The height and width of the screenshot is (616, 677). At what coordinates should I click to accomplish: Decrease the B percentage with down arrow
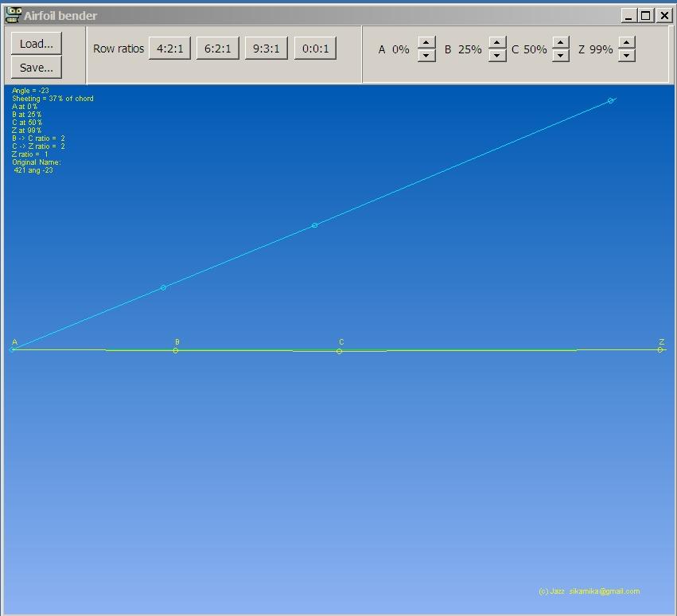497,56
